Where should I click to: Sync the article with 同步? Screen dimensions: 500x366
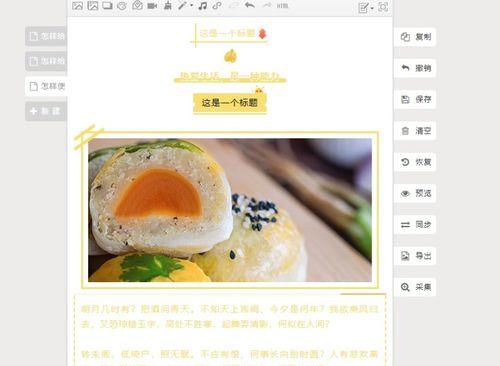point(415,225)
